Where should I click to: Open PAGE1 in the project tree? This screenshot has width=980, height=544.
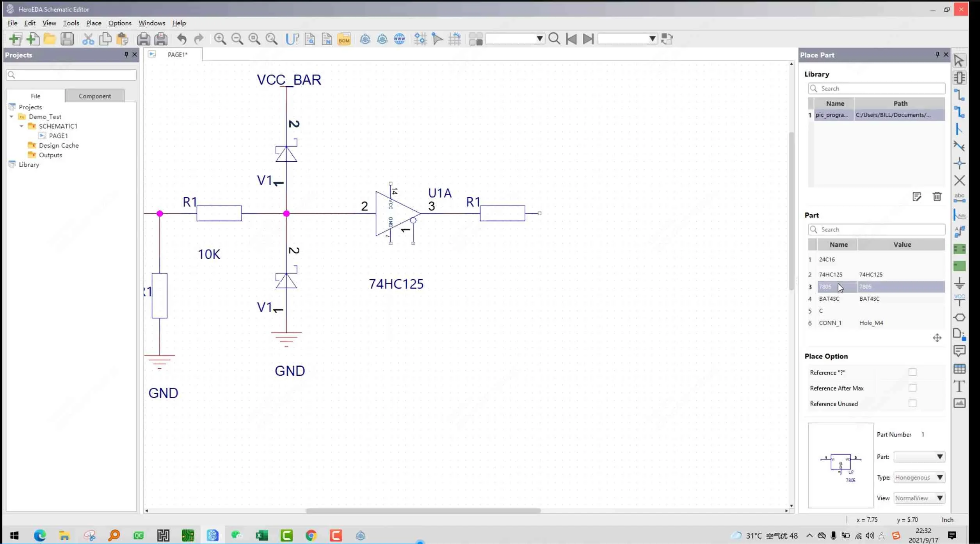(x=58, y=136)
